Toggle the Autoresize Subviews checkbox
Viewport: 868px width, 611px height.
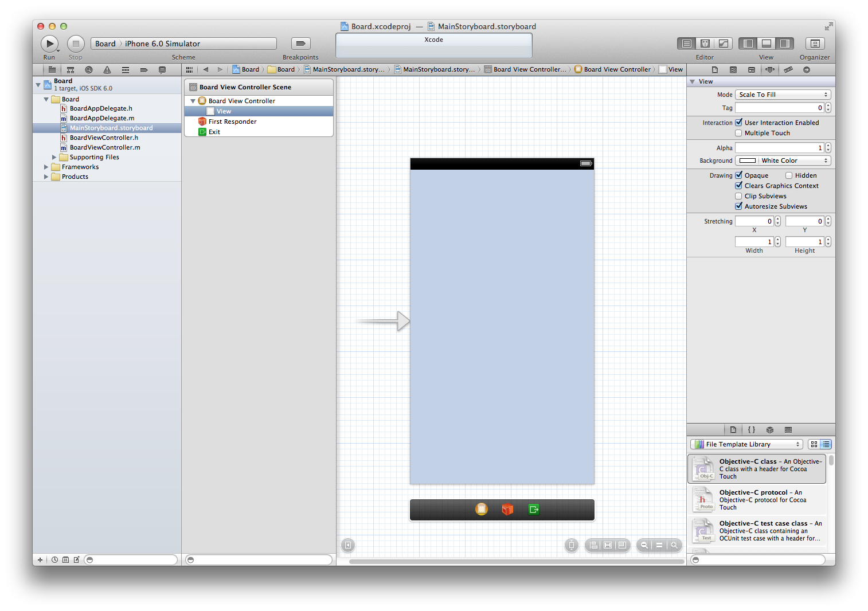pyautogui.click(x=739, y=206)
